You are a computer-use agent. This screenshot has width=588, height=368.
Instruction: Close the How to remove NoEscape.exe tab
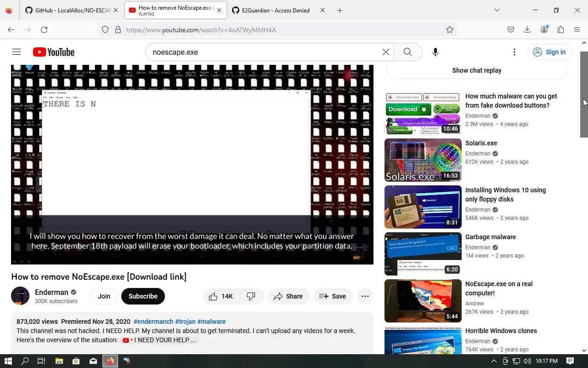pyautogui.click(x=219, y=11)
